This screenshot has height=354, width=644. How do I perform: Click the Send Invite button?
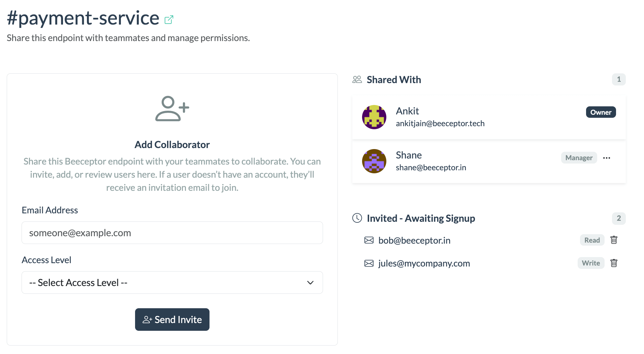pos(172,319)
